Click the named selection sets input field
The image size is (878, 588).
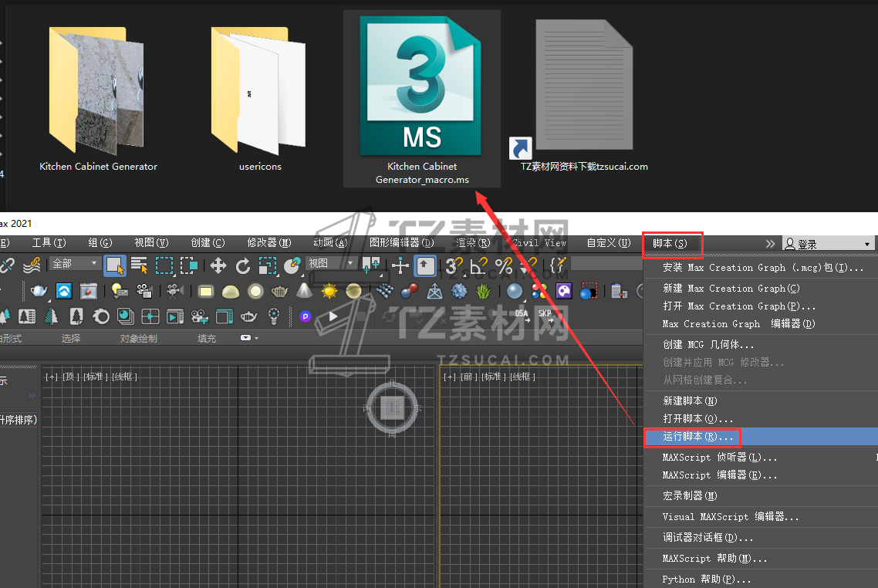[x=606, y=264]
